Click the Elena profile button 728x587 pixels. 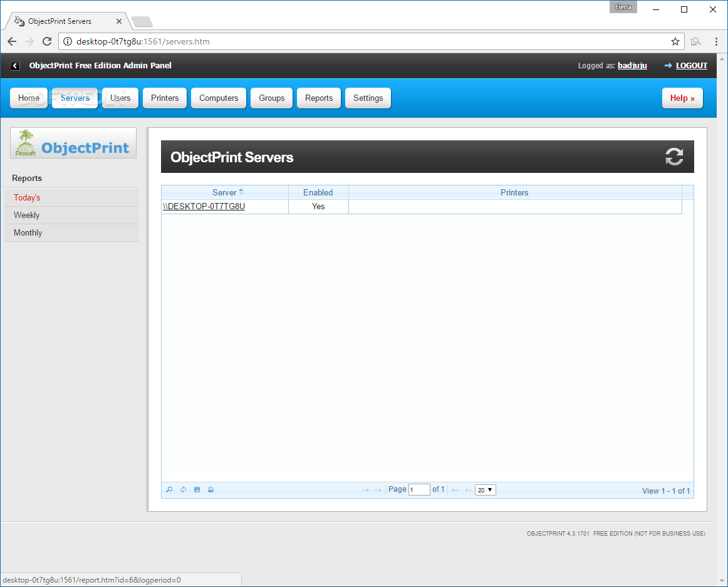click(x=623, y=7)
